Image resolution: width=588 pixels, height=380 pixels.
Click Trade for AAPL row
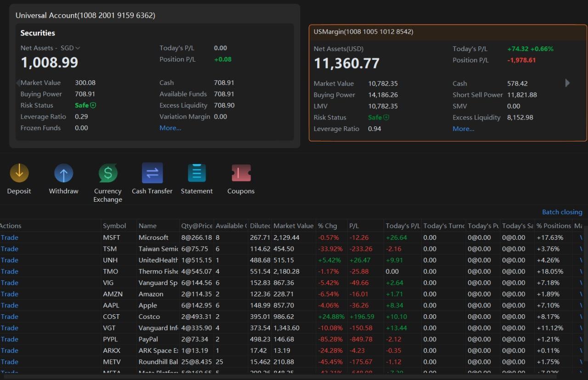pyautogui.click(x=10, y=305)
